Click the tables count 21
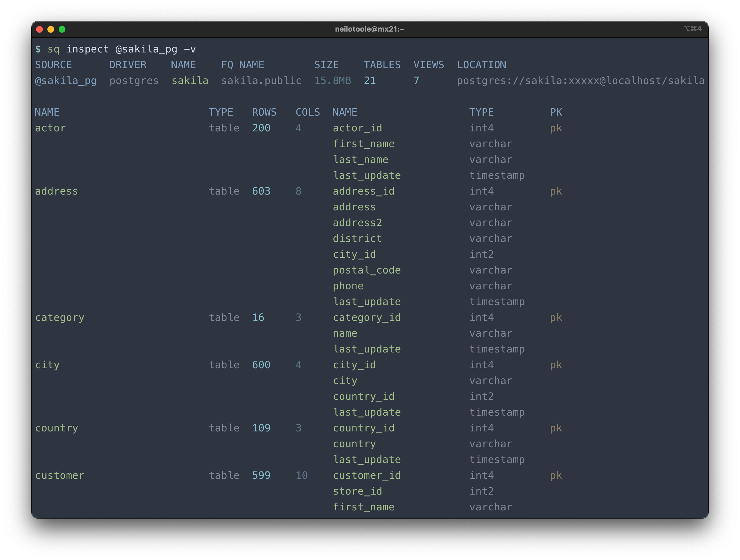740x560 pixels. [370, 81]
